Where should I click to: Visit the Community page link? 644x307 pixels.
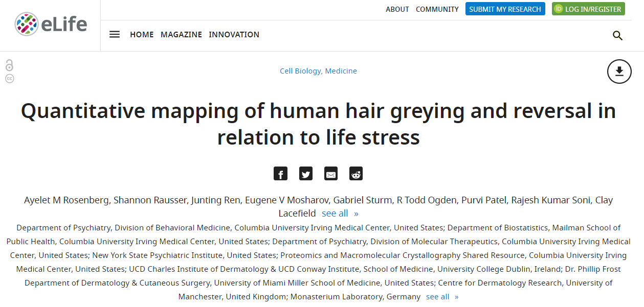(x=437, y=9)
